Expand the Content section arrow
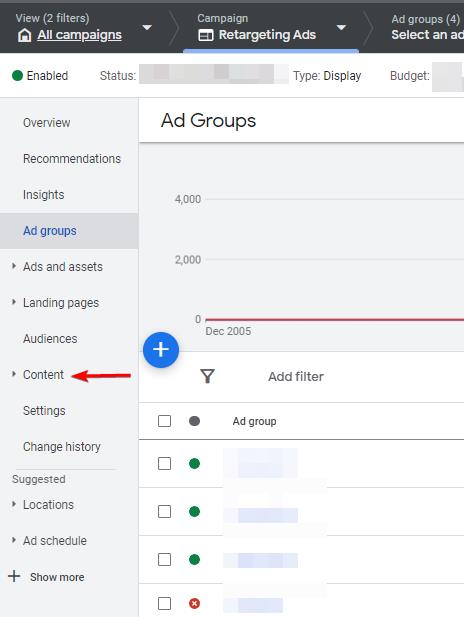The height and width of the screenshot is (617, 464). 14,374
